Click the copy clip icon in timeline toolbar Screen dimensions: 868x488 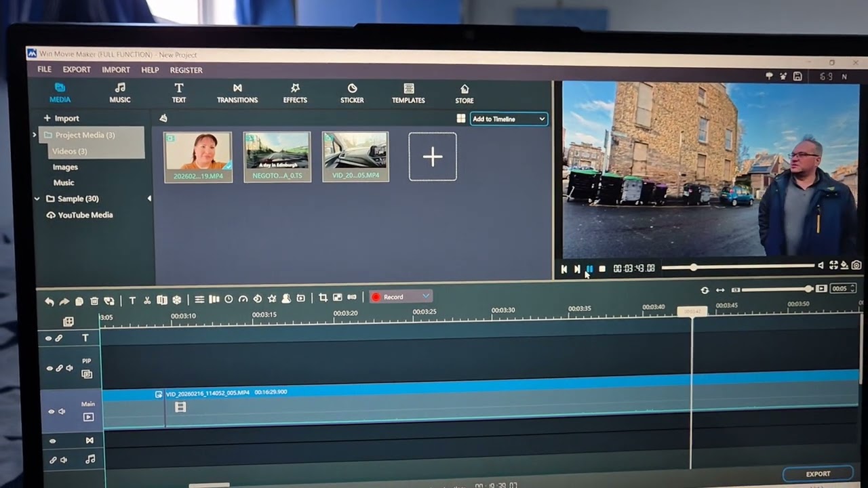pyautogui.click(x=79, y=301)
